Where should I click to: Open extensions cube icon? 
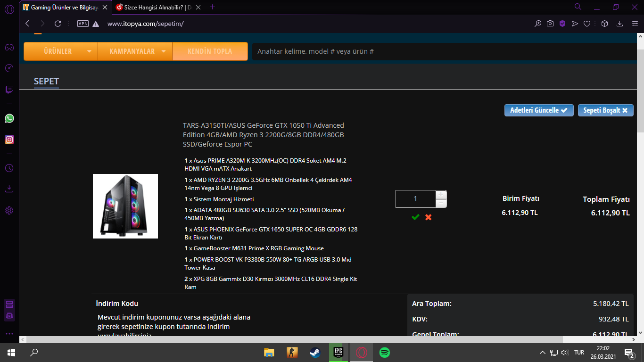coord(605,24)
